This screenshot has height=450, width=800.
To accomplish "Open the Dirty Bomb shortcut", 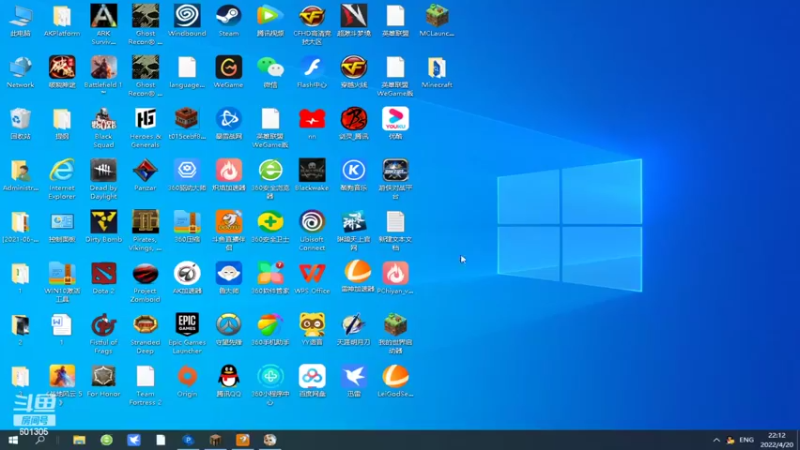I will pyautogui.click(x=104, y=227).
